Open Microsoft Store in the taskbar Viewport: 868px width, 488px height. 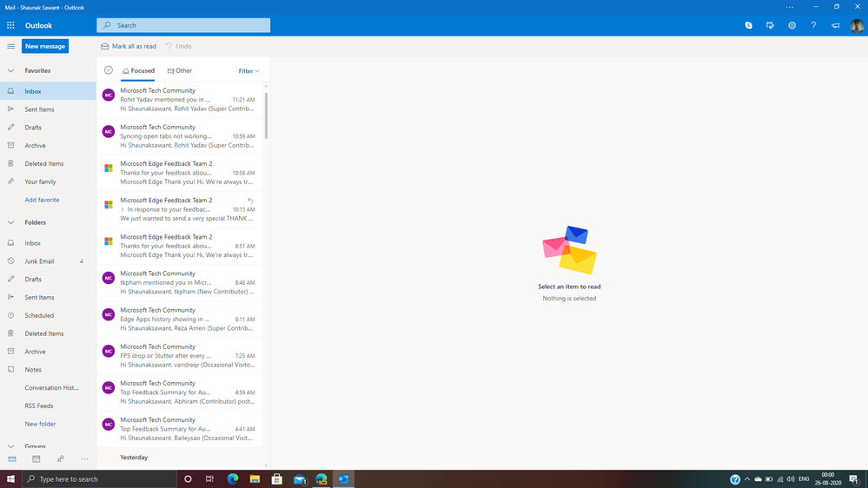[x=277, y=479]
